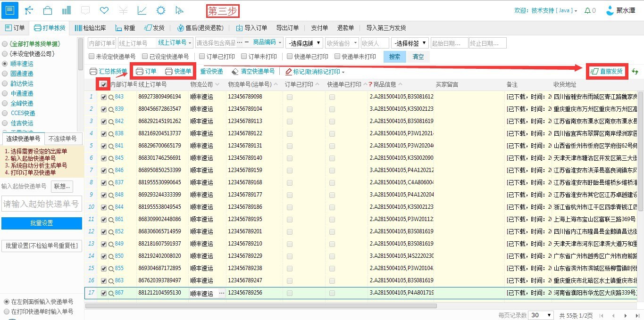The height and width of the screenshot is (320, 644).
Task: Open the 选择店铺 dropdown
Action: click(x=304, y=43)
